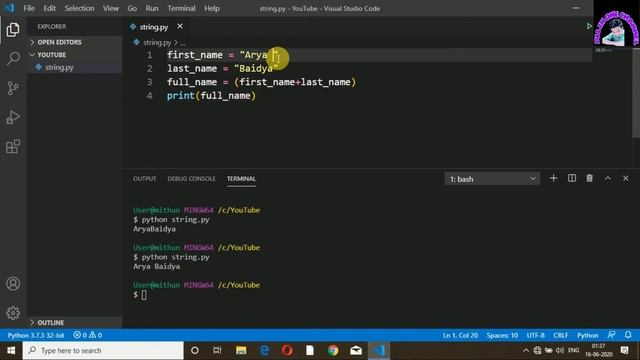
Task: Click the Windows search box
Action: 103,351
